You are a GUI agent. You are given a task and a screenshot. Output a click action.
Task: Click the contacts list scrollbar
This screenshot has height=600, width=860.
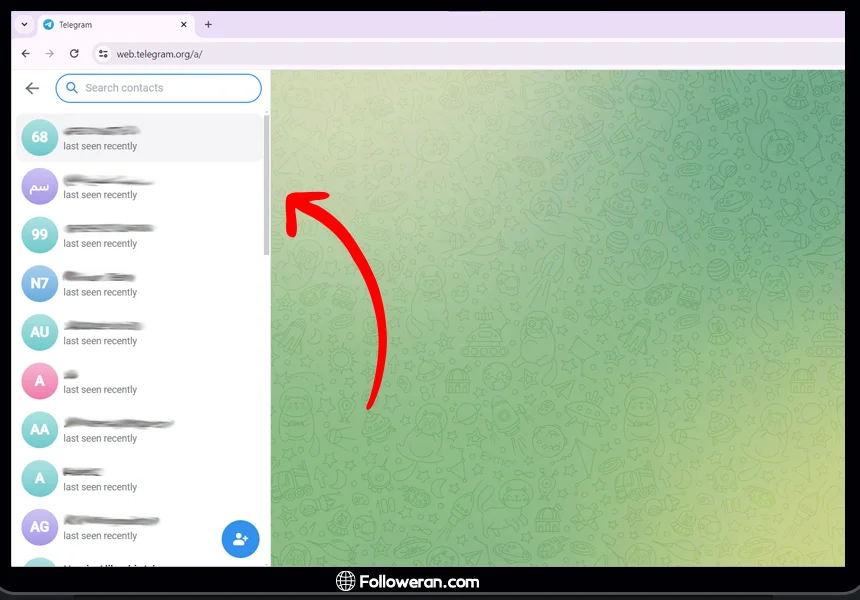266,185
